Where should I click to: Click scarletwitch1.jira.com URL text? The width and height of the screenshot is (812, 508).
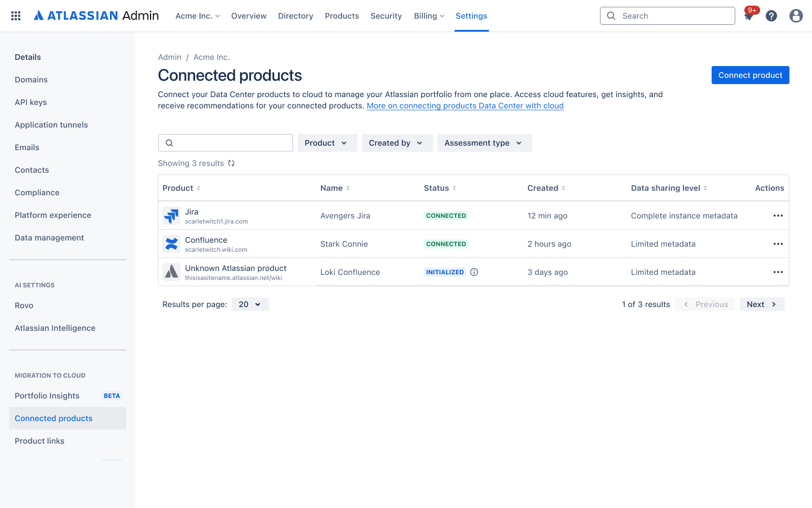tap(217, 221)
